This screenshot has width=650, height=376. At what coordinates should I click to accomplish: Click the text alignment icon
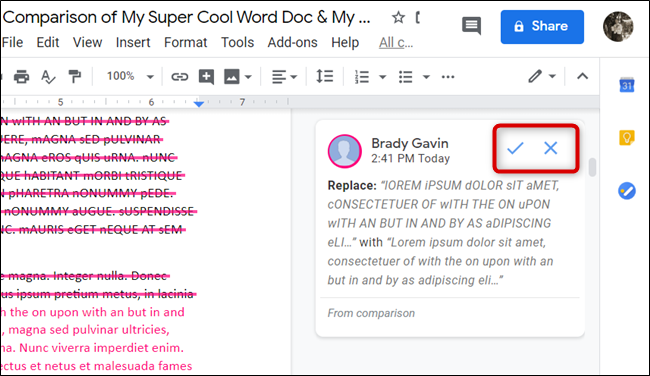(279, 77)
